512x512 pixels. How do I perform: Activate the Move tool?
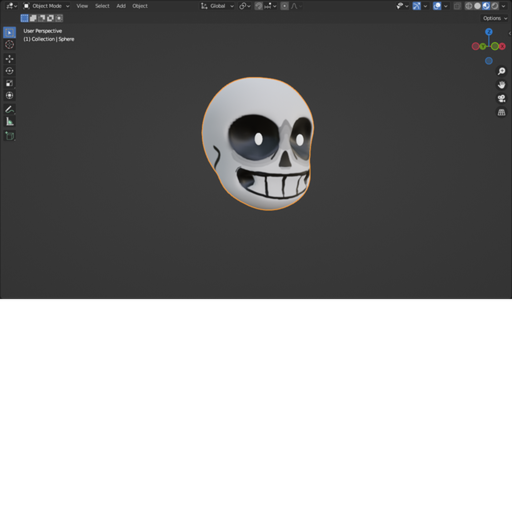9,59
